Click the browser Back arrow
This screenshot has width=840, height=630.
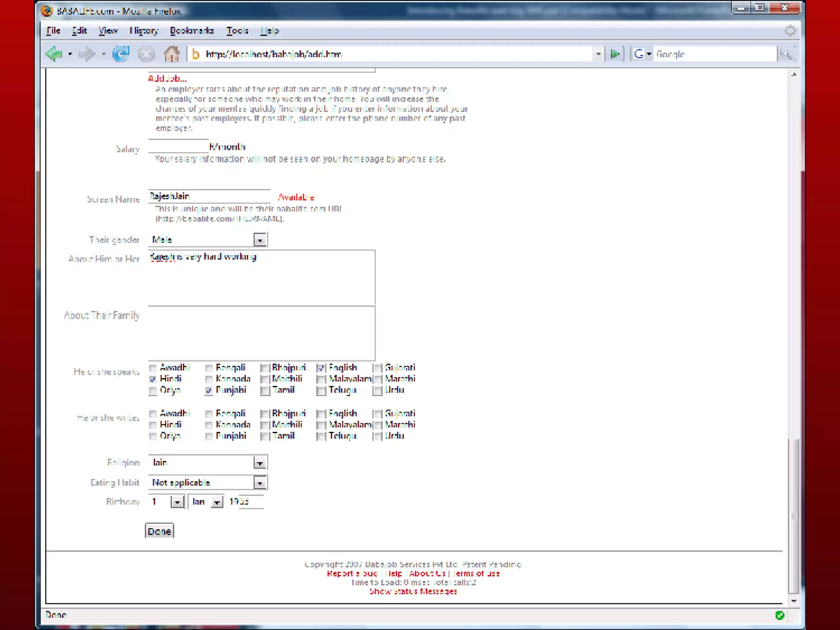coord(54,54)
